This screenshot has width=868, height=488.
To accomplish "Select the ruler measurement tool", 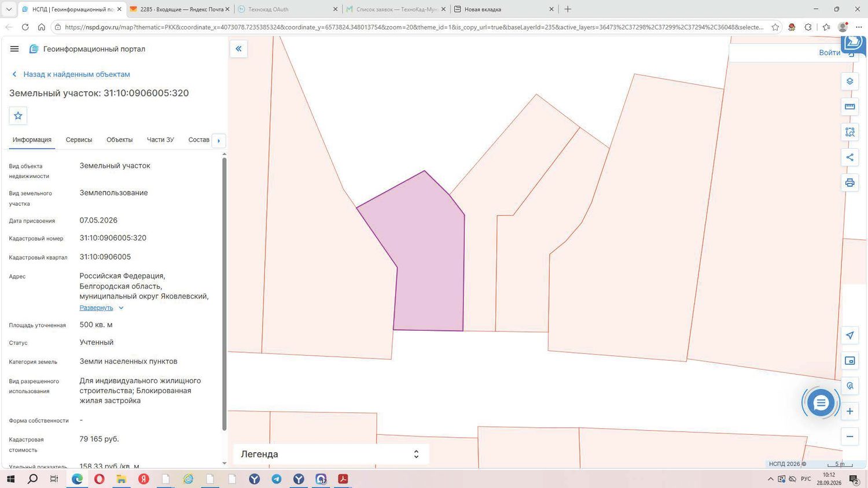I will (x=849, y=106).
